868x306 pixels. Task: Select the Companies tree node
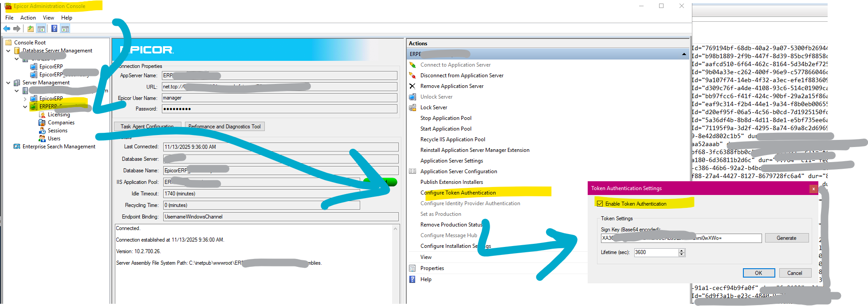point(61,123)
